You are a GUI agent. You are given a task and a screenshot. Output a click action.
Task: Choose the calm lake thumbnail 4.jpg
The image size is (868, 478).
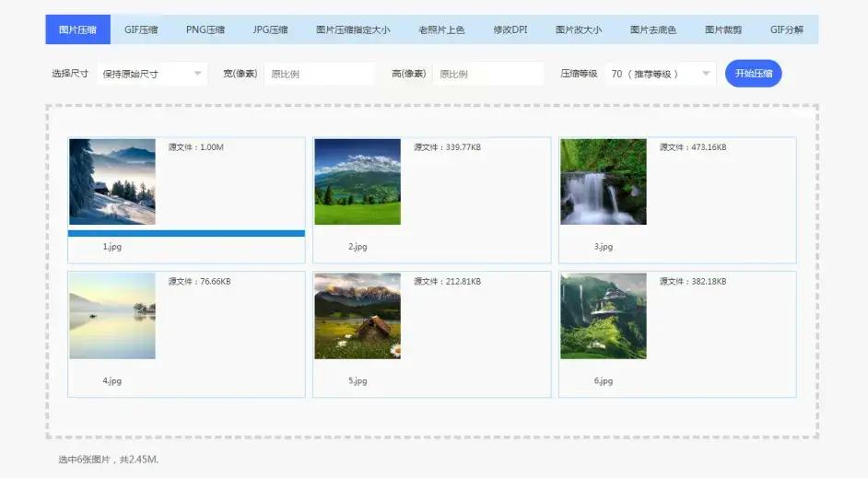tap(112, 316)
